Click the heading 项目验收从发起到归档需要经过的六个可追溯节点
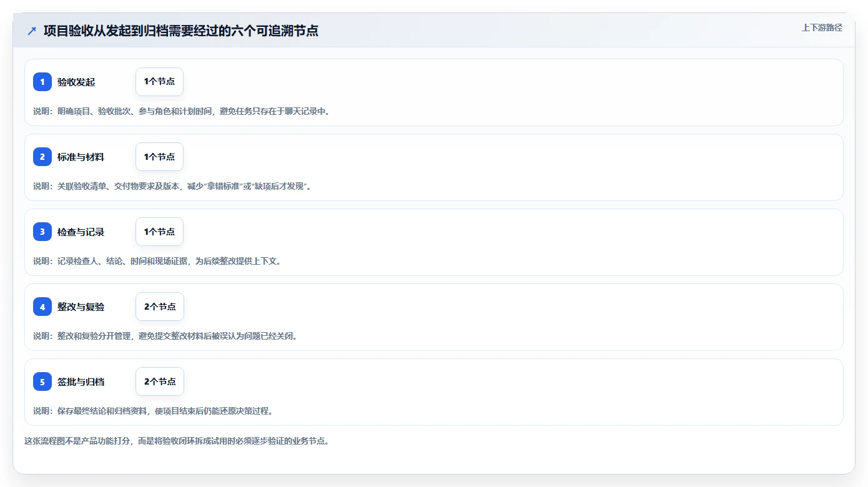 (181, 31)
